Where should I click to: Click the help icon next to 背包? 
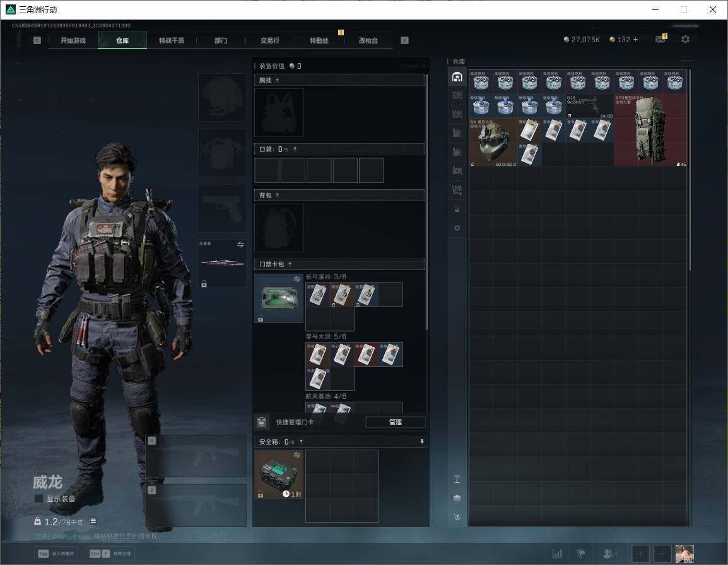(277, 195)
